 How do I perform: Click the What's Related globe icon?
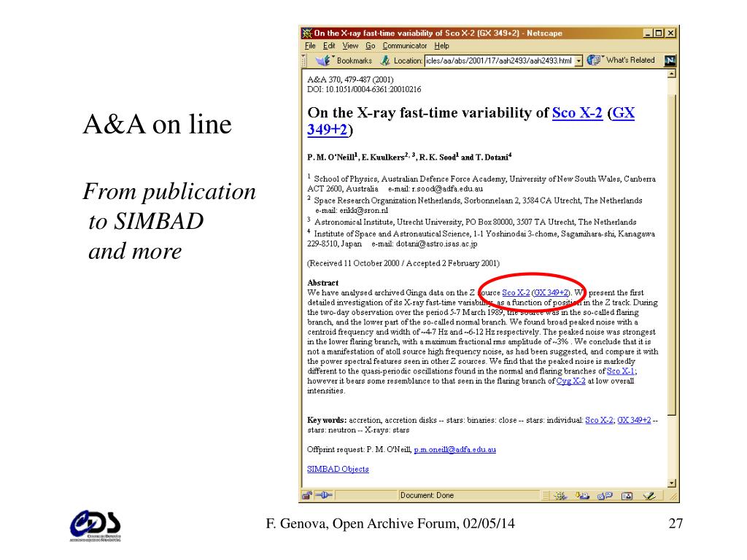click(x=594, y=60)
